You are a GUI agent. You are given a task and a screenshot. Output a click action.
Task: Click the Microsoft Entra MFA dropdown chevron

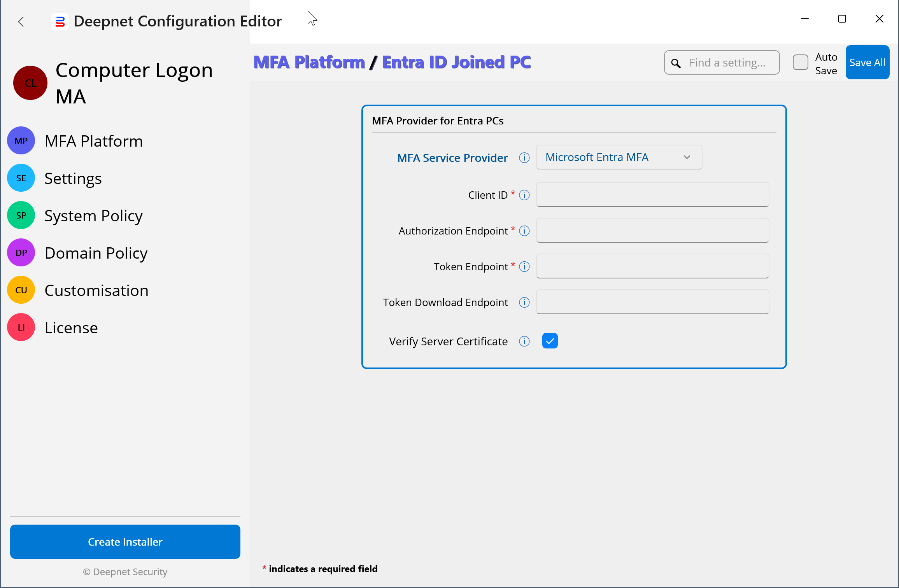coord(687,157)
